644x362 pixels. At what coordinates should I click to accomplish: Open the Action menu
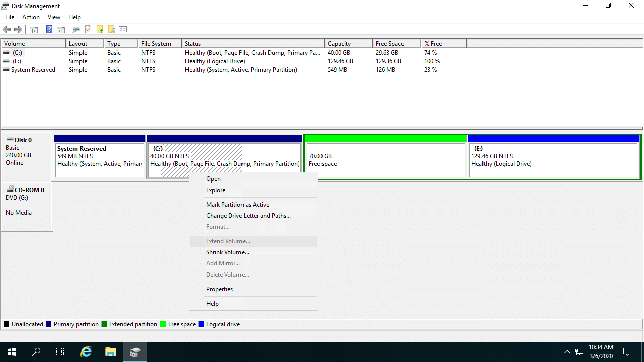pos(31,17)
